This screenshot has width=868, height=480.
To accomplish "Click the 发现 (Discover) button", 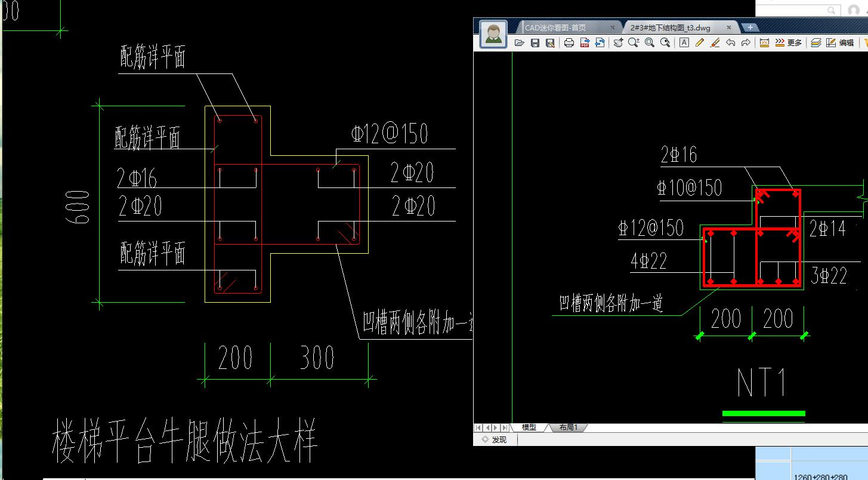I will [494, 439].
